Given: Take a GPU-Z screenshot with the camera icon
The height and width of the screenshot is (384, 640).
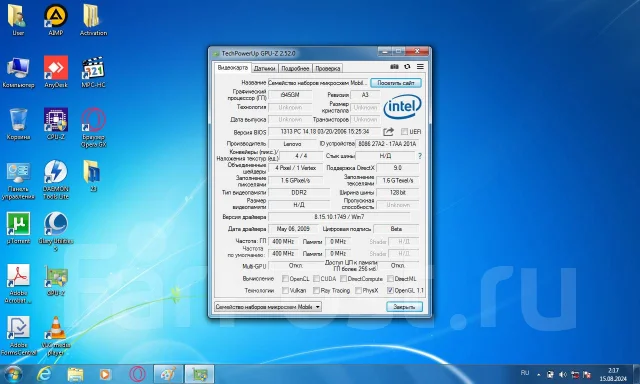Looking at the screenshot, I should click(394, 67).
